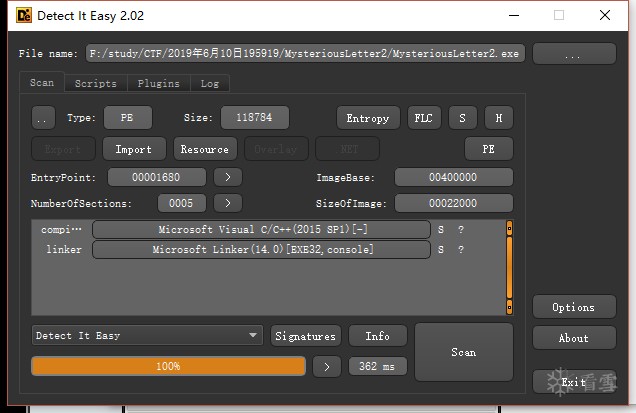The height and width of the screenshot is (413, 636).
Task: Click the arrow button beside progress bar
Action: (x=327, y=367)
